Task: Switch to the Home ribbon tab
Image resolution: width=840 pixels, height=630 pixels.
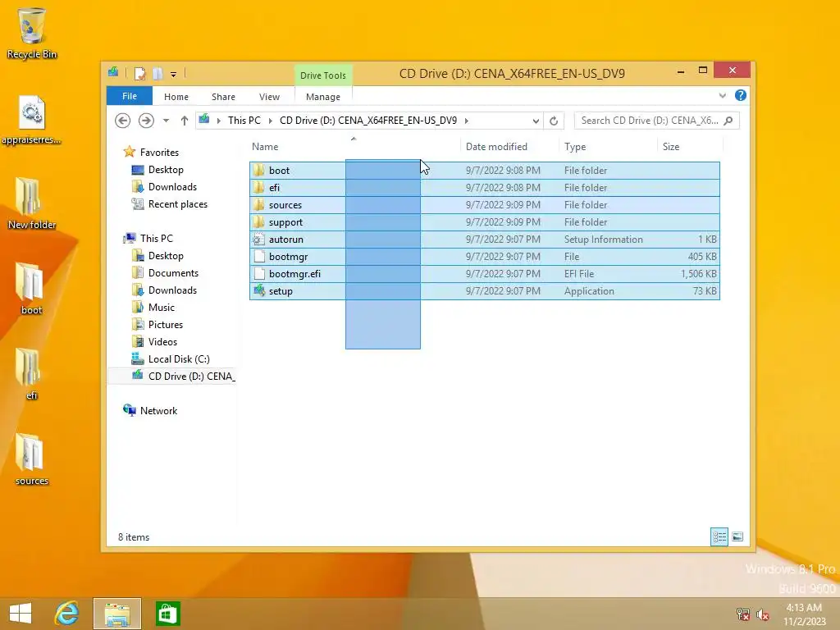Action: pos(176,97)
